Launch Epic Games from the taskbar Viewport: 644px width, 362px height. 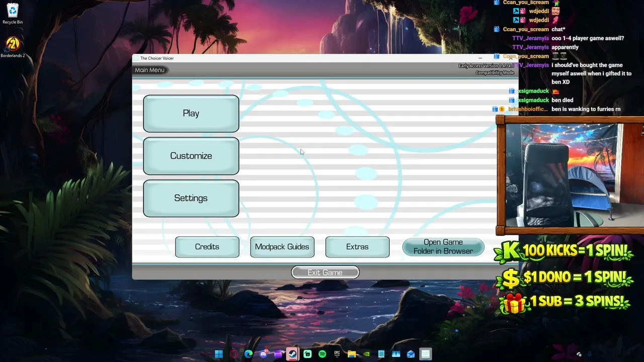tap(337, 354)
